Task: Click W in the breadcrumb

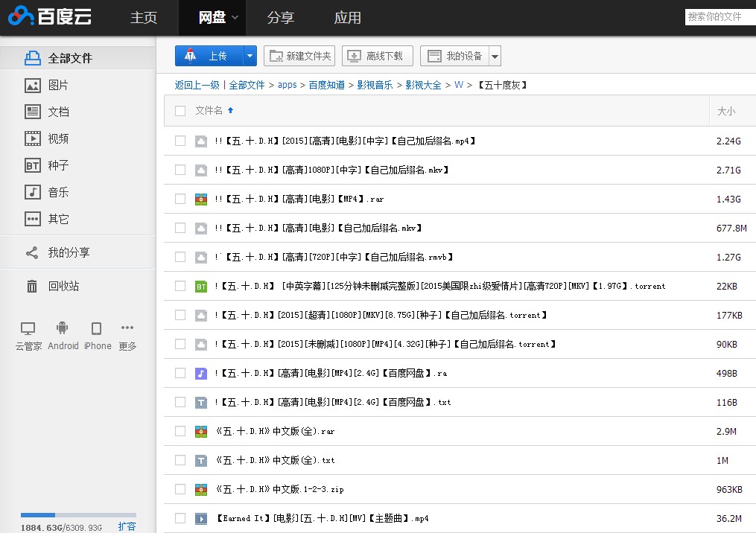Action: point(459,85)
